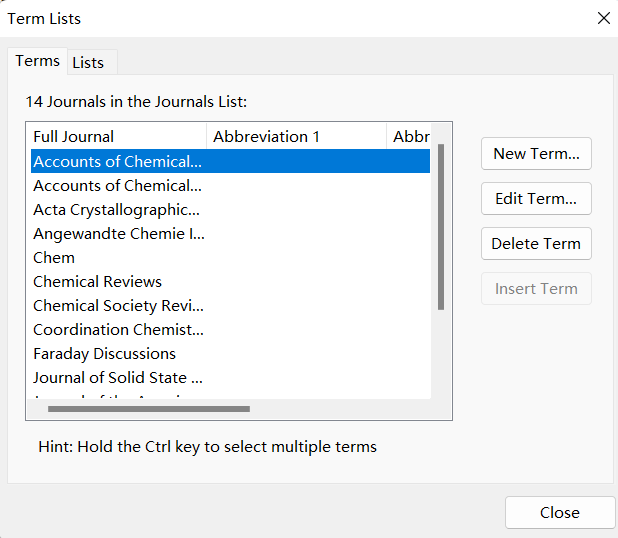Sort by the Abbreviation 1 column header
Viewport: 618px width, 538px height.
(296, 136)
